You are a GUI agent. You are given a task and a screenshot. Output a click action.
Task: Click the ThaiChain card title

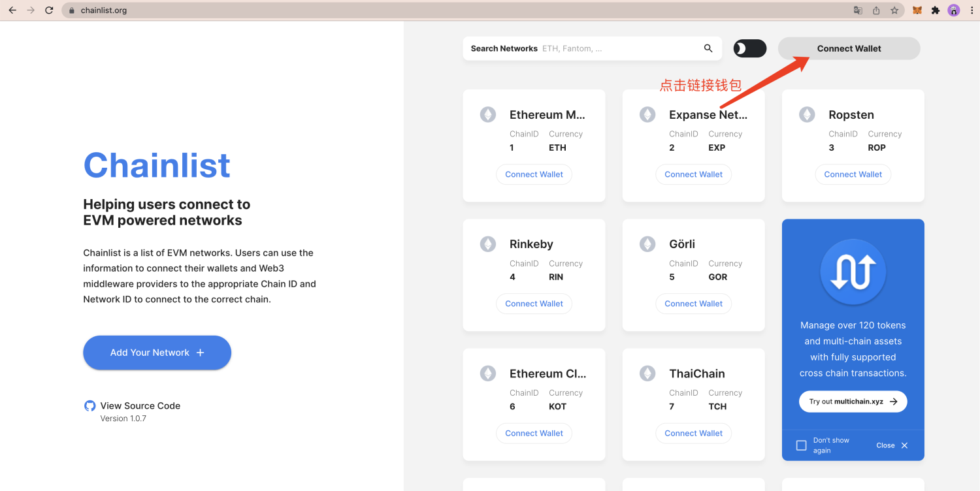(697, 373)
